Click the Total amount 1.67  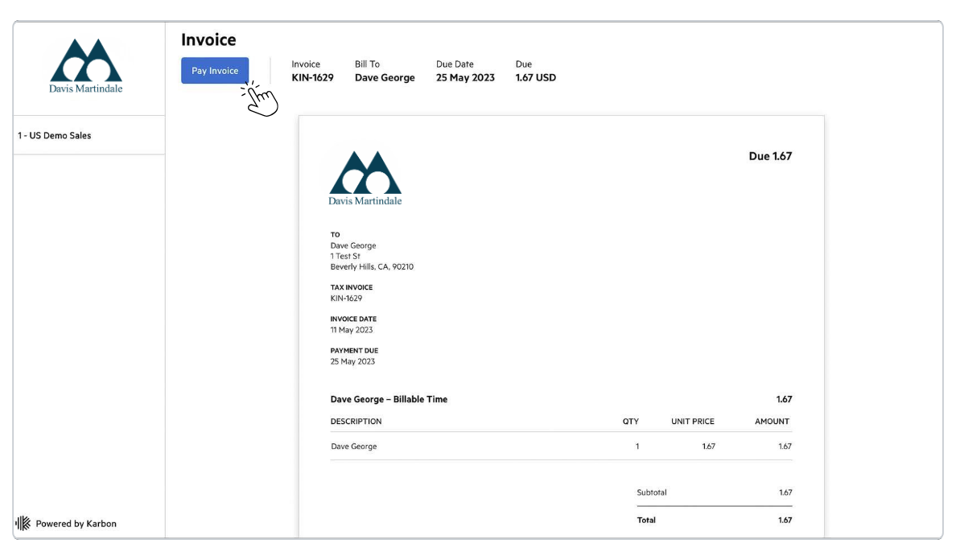click(785, 520)
